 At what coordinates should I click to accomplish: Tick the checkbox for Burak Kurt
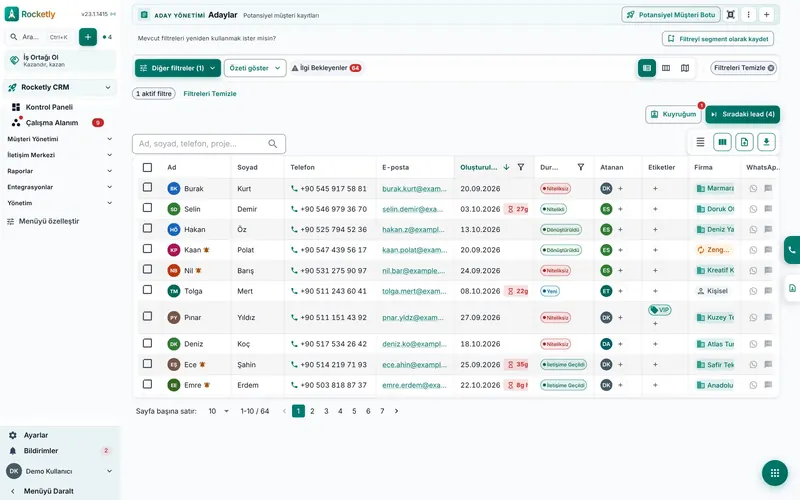147,187
